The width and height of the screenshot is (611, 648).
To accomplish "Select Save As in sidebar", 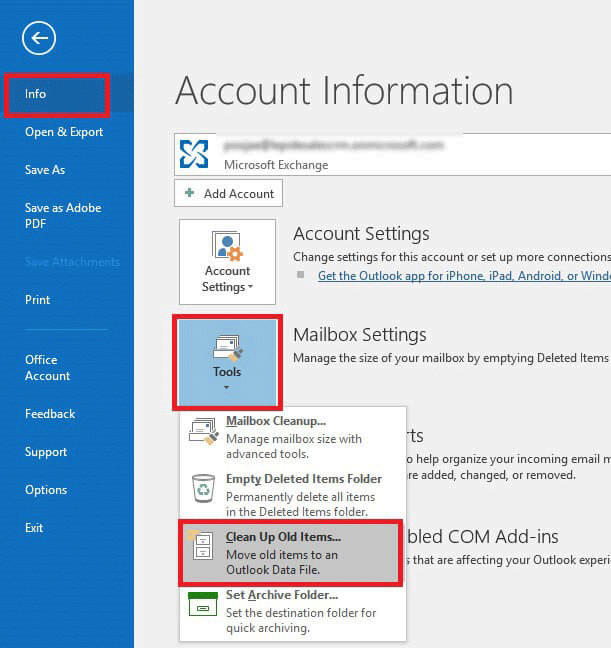I will [45, 170].
